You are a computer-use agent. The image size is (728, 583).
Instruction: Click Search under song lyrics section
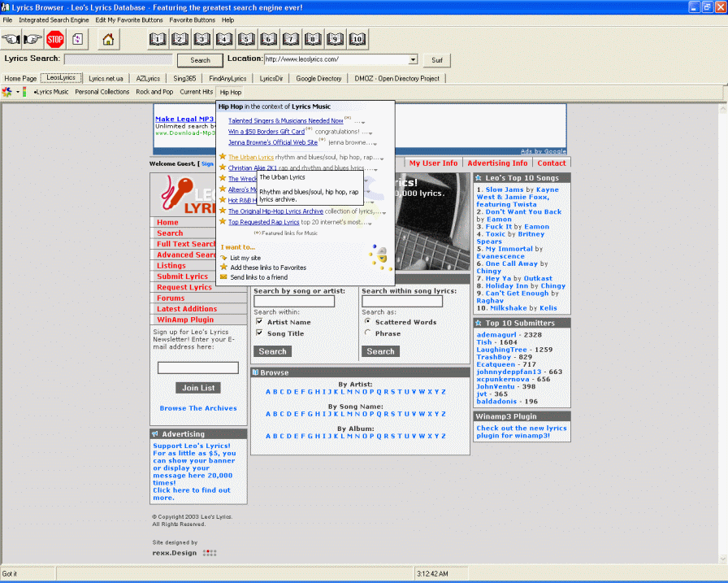click(x=380, y=351)
